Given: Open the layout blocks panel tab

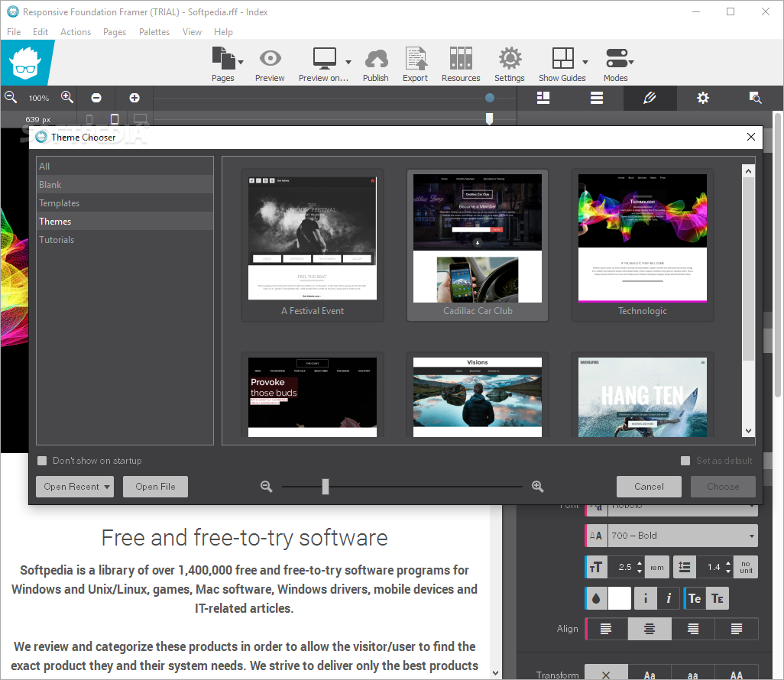Looking at the screenshot, I should click(x=543, y=98).
